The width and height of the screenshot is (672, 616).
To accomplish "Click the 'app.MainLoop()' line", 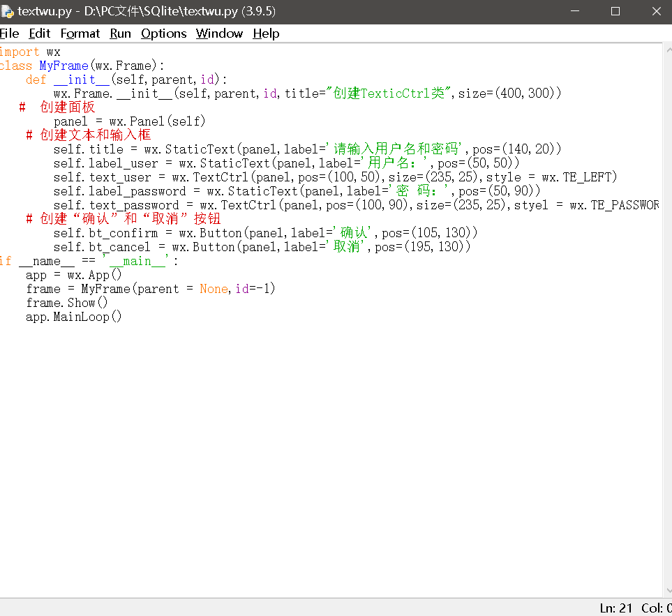I will [74, 317].
